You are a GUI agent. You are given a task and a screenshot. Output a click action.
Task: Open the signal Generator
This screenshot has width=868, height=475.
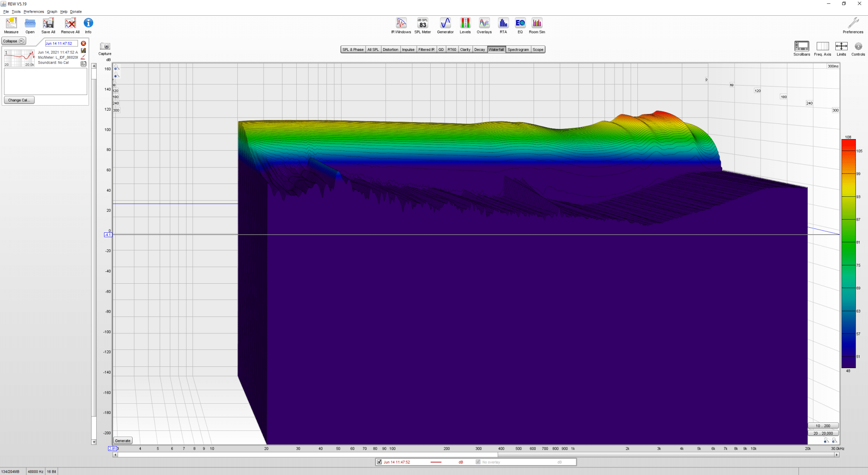pos(445,25)
